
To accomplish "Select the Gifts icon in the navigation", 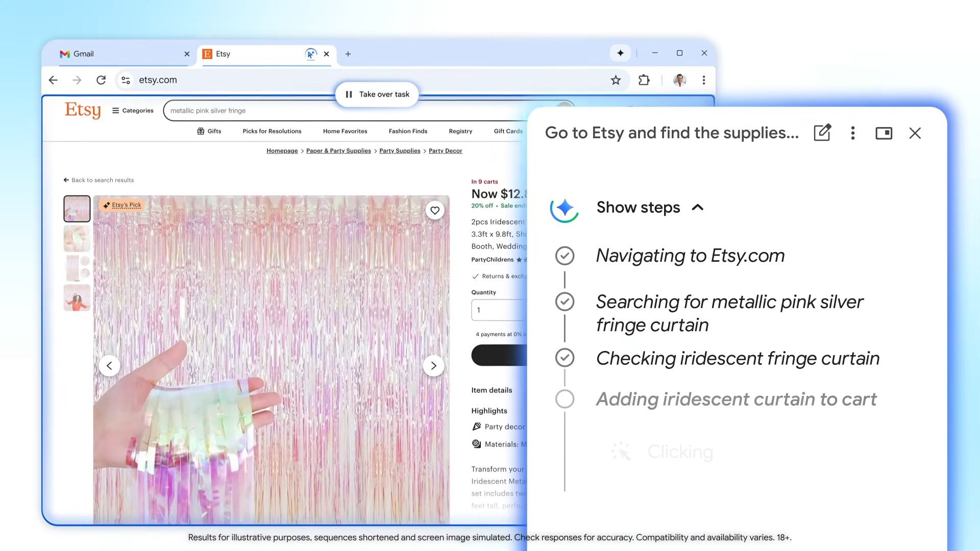I will tap(201, 131).
